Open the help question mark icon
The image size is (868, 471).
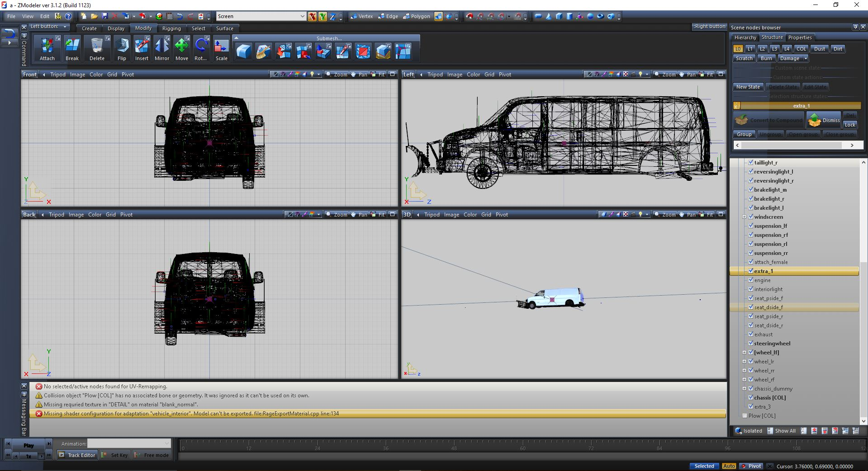(68, 16)
